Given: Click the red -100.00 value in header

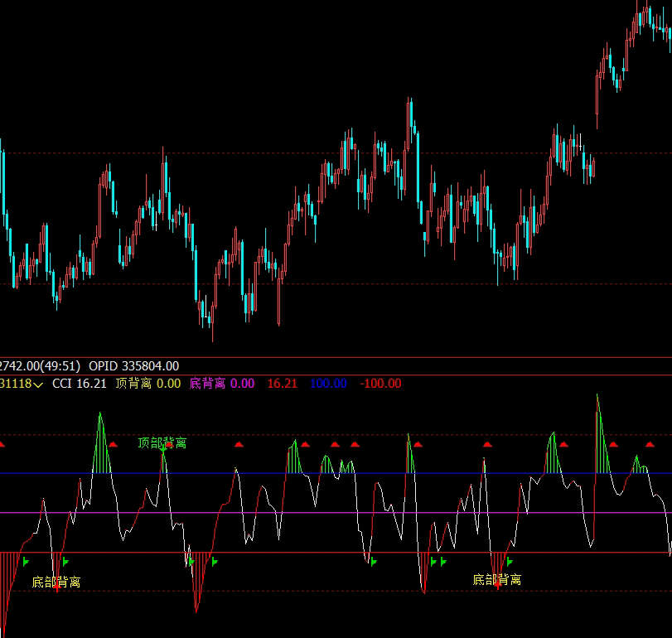Looking at the screenshot, I should pos(380,384).
